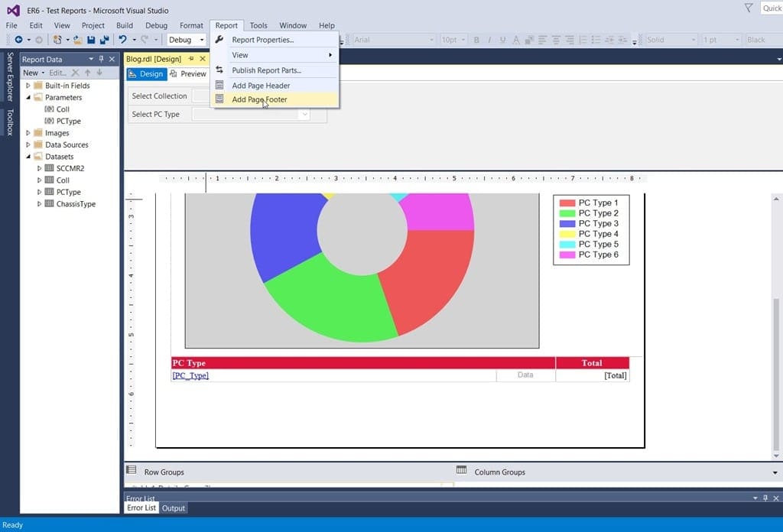Open the Debug configuration dropdown
The image size is (783, 532).
point(202,40)
